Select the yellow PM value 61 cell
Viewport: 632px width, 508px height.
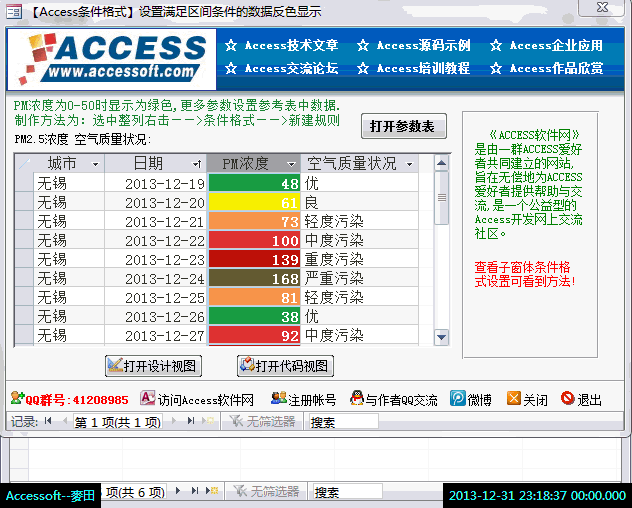point(254,202)
